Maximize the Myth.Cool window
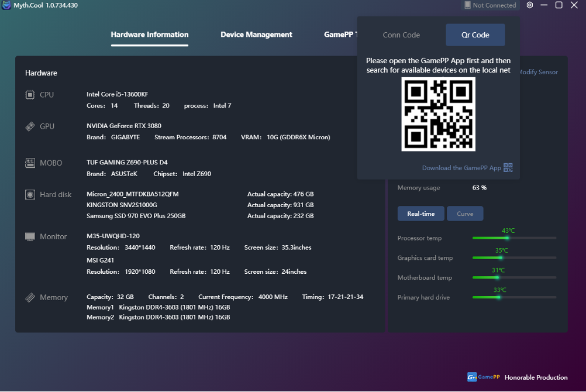This screenshot has height=392, width=586. (559, 5)
